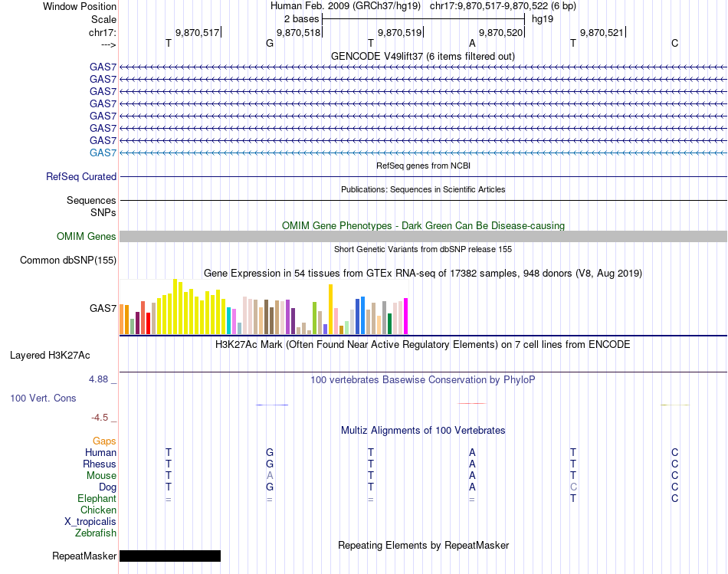Click the Chicken species label
The width and height of the screenshot is (728, 574).
[98, 510]
